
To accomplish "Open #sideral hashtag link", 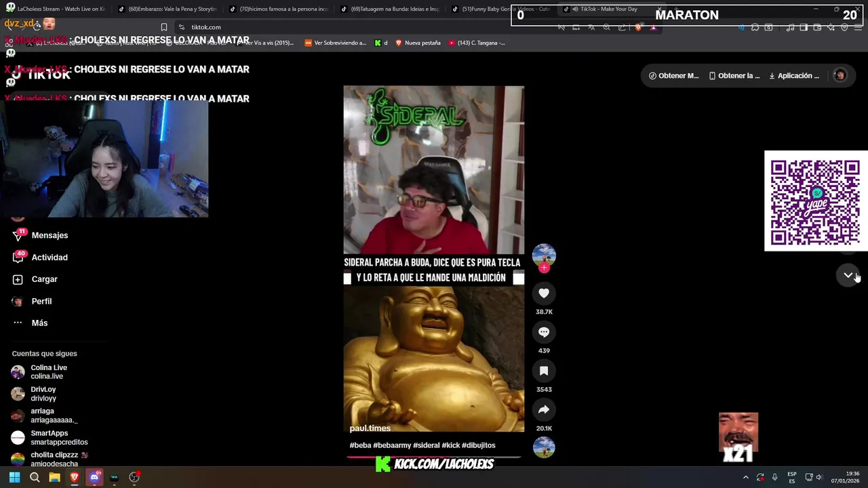I will (427, 445).
